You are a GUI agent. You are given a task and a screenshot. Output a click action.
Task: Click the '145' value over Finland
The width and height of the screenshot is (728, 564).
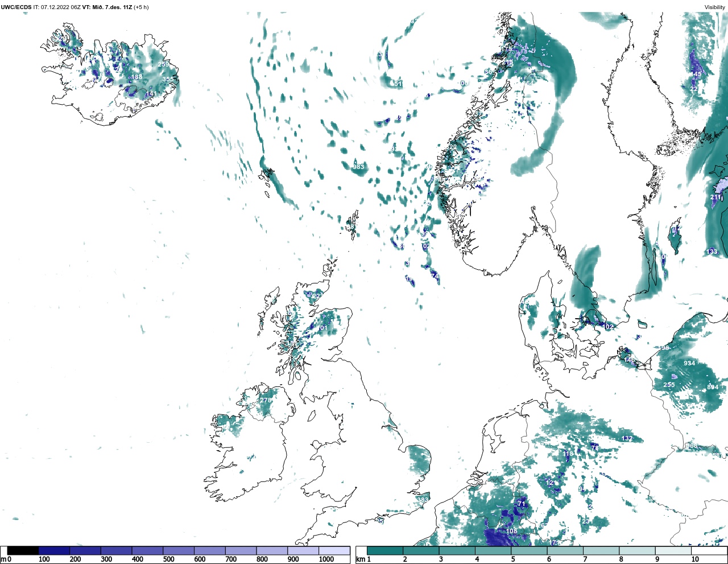pyautogui.click(x=696, y=74)
